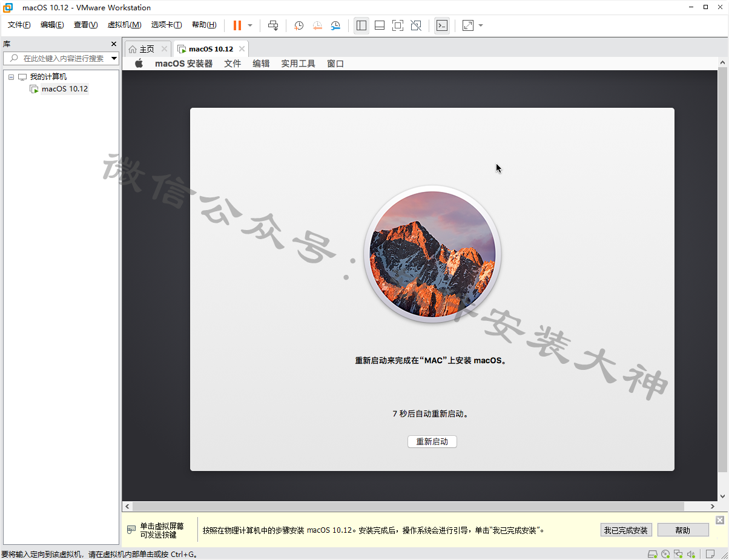Viewport: 729px width, 560px height.
Task: Click the macOS Sierra mountain image
Action: 432,254
